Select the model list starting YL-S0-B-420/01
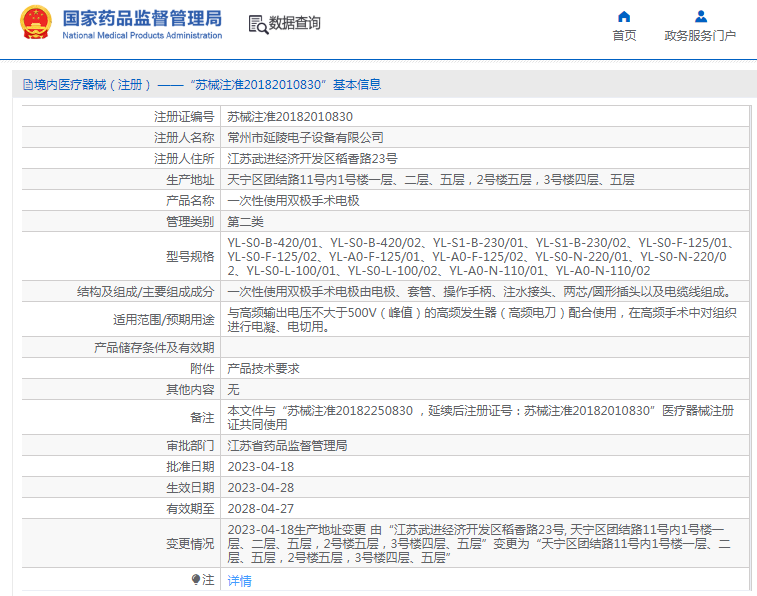Image resolution: width=757 pixels, height=596 pixels. 481,256
